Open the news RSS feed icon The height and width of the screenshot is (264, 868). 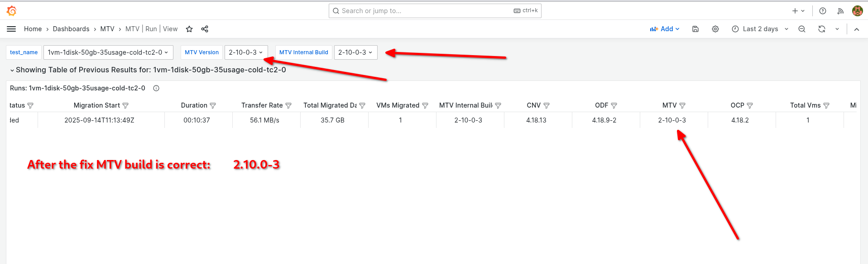840,11
